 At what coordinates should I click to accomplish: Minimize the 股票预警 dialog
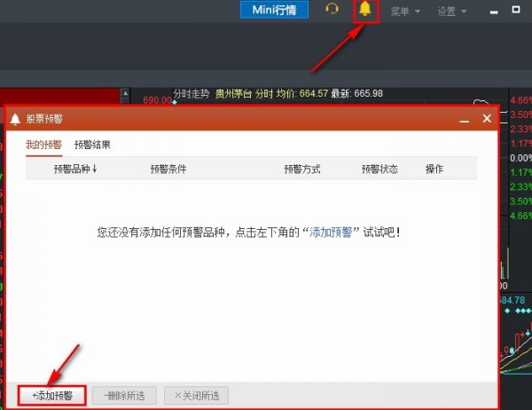[463, 119]
